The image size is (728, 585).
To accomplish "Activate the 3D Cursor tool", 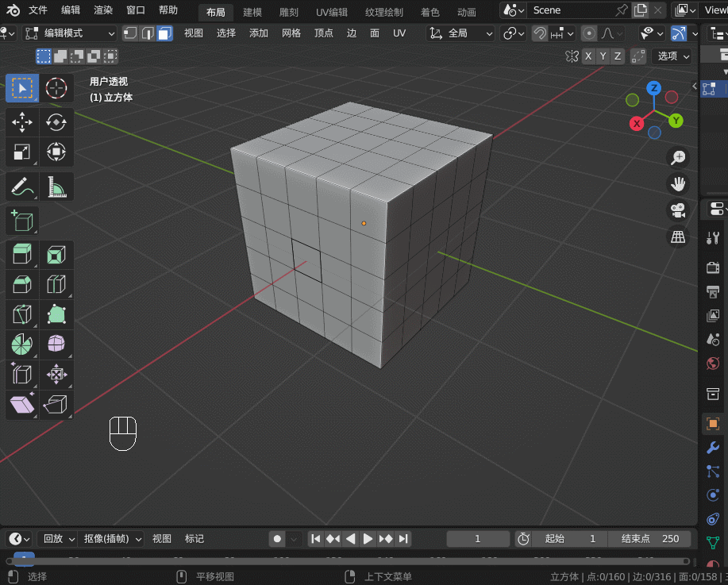I will pos(56,88).
